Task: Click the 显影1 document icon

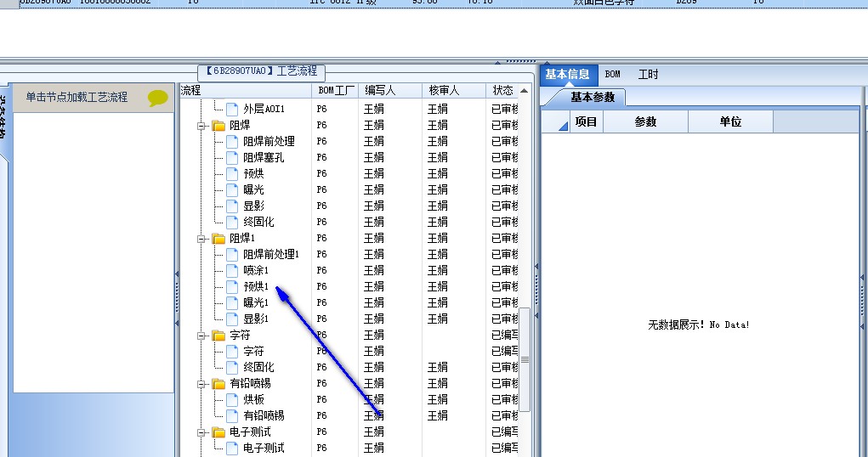Action: [x=232, y=319]
